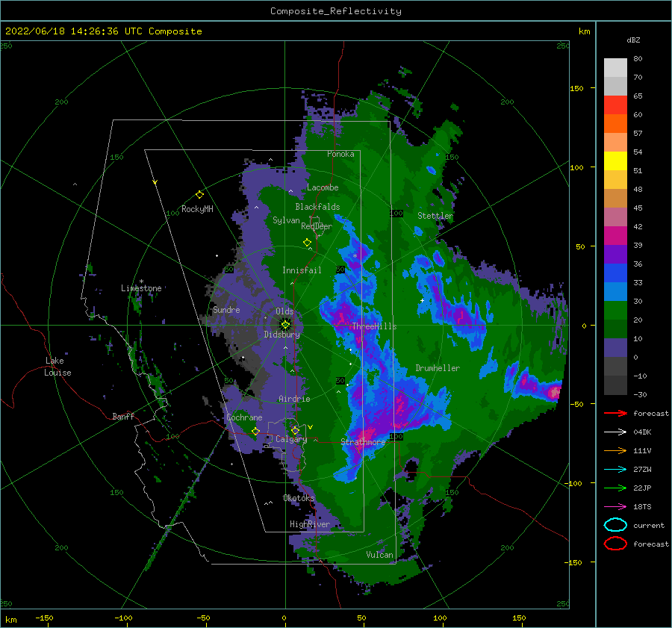Click the 39 dBZ magenta color swatch

pos(615,236)
